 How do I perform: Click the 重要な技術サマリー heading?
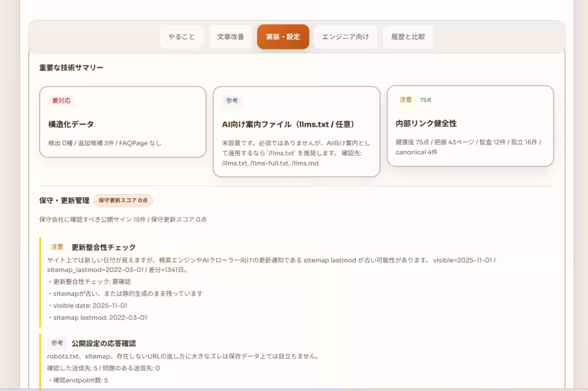pos(72,68)
